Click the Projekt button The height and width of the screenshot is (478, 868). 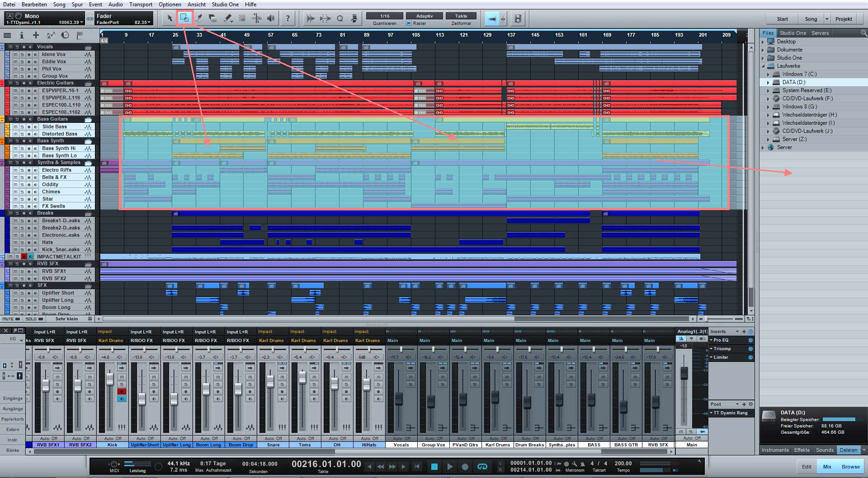[x=844, y=19]
